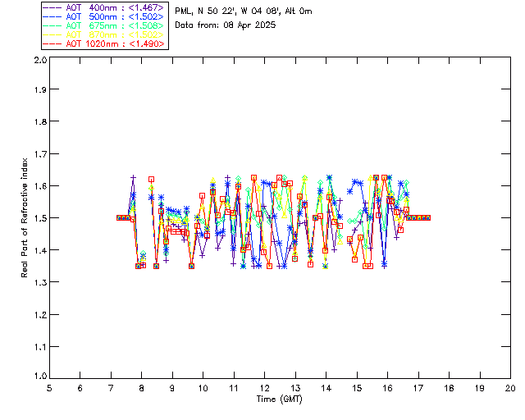Click the x-axis tick label 9
This screenshot has height=420, width=525.
(x=172, y=388)
